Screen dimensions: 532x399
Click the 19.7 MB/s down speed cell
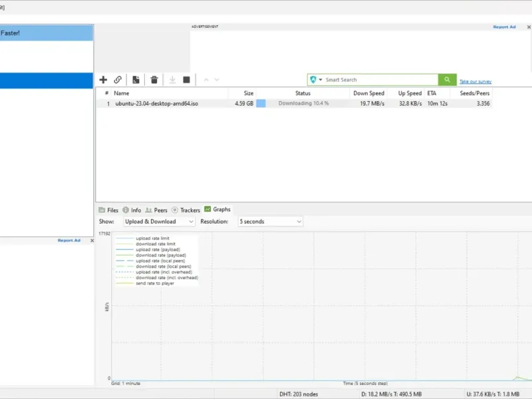(372, 104)
